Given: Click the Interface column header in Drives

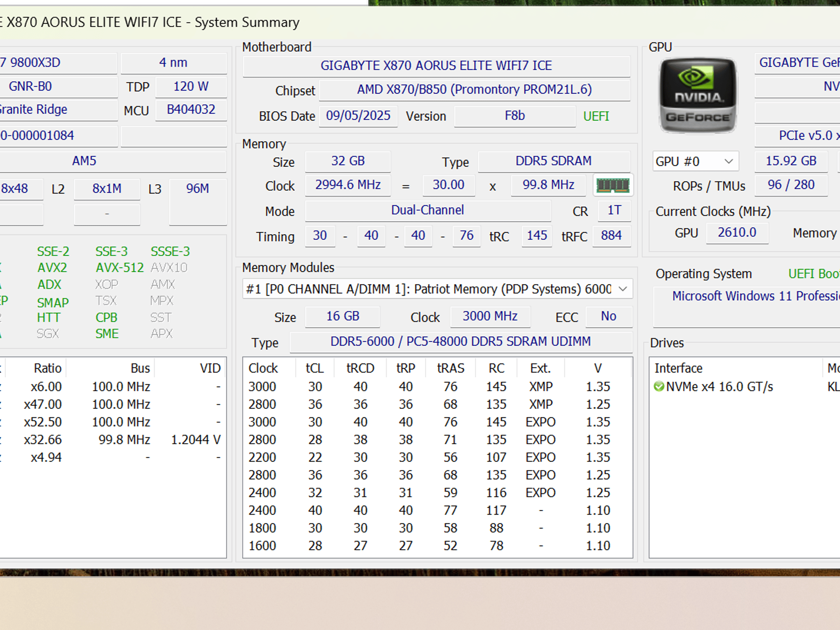Looking at the screenshot, I should (736, 368).
